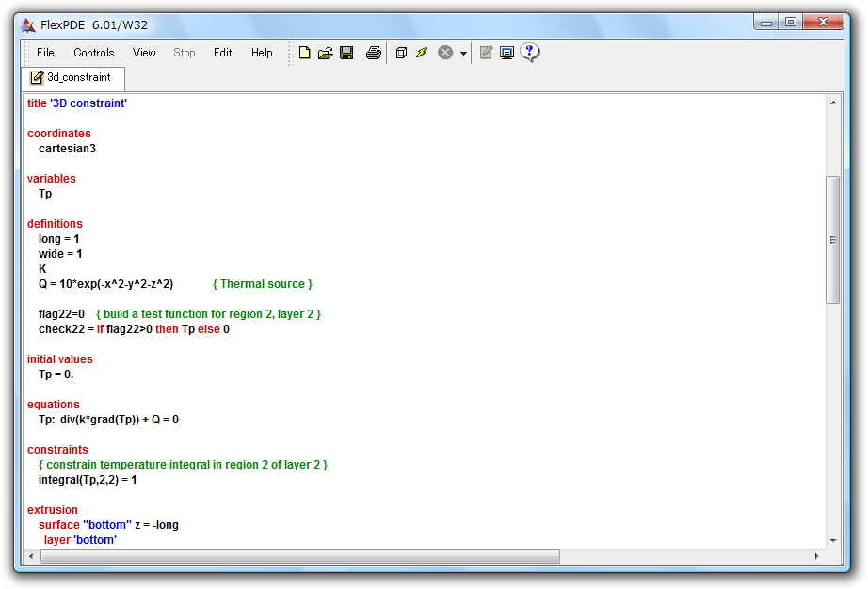This screenshot has height=589, width=868.
Task: Click the 'long = 1' line
Action: [58, 239]
